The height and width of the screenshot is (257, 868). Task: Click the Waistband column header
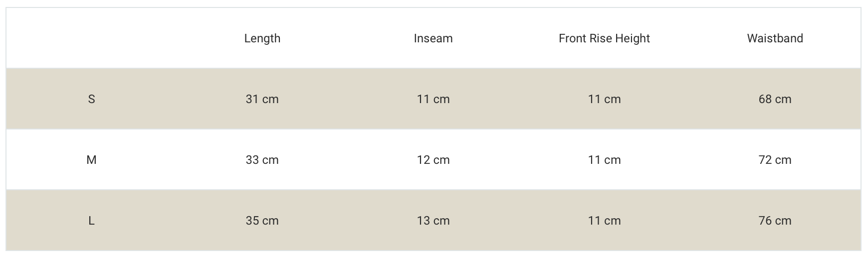pyautogui.click(x=775, y=38)
